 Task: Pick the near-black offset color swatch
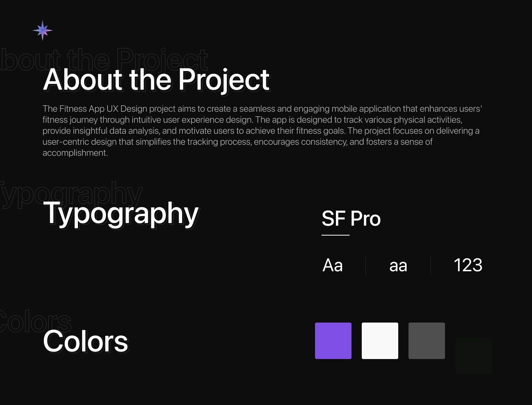click(x=473, y=356)
